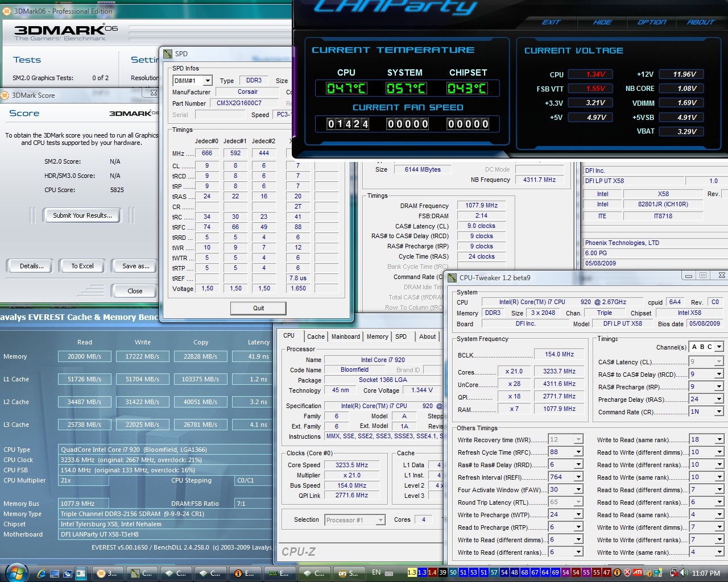This screenshot has height=582, width=728.
Task: Open ABOUT in the LANParty monitor
Action: pyautogui.click(x=701, y=22)
